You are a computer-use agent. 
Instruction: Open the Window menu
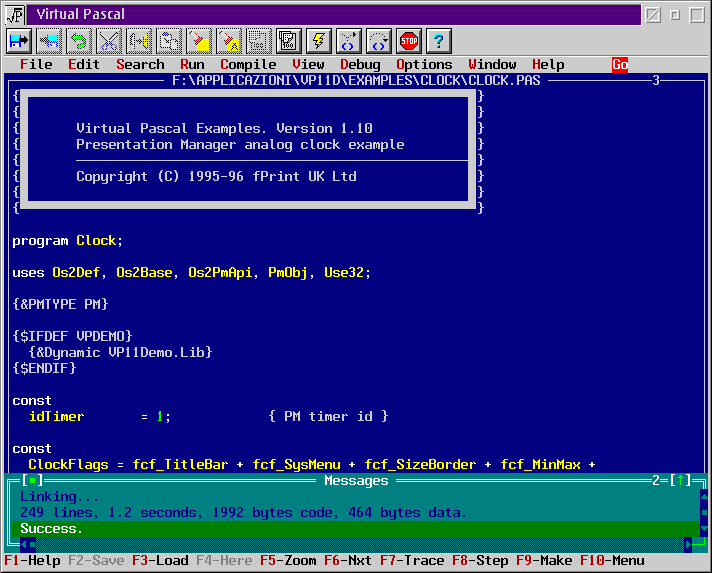(492, 64)
